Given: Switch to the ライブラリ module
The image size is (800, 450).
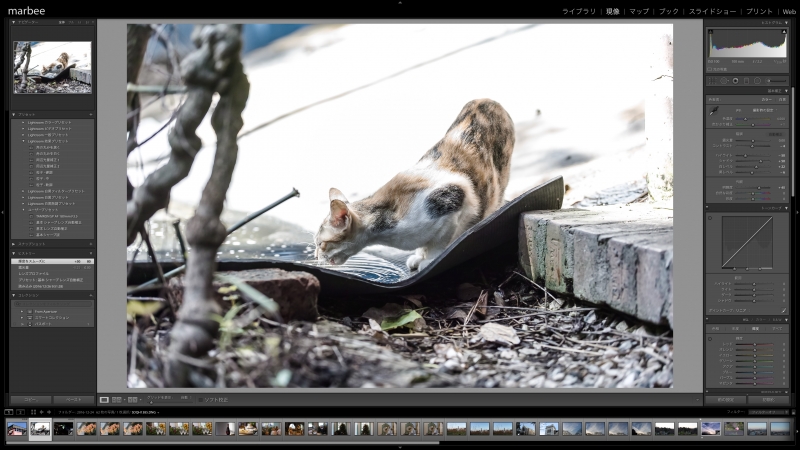Looking at the screenshot, I should [x=578, y=11].
